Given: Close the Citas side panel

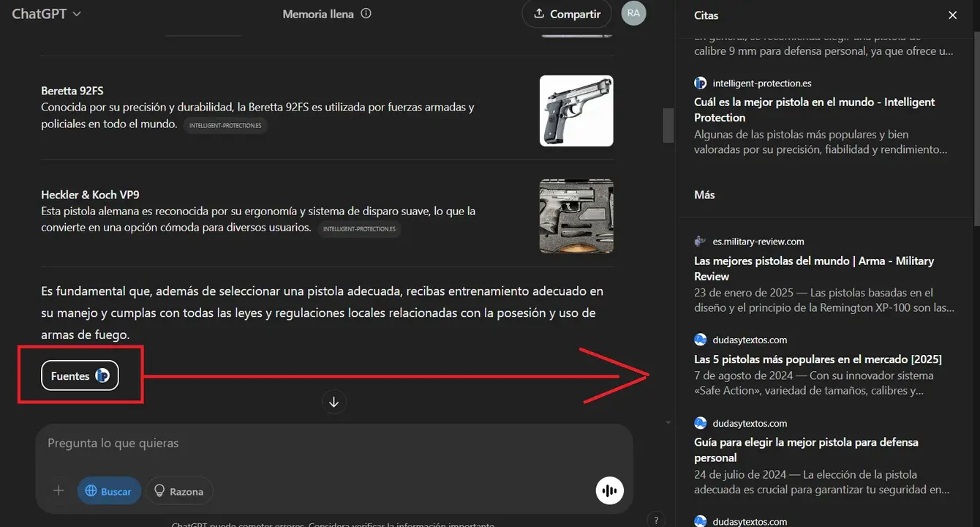Looking at the screenshot, I should coord(952,15).
